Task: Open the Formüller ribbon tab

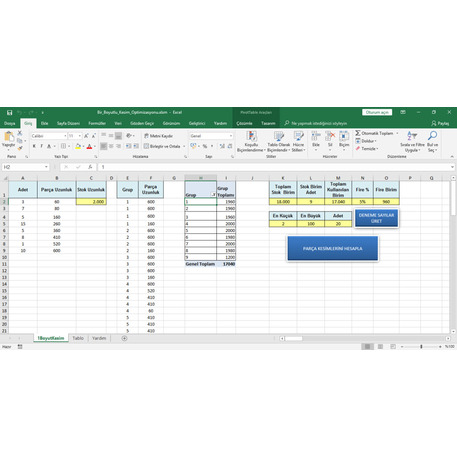Action: 97,123
